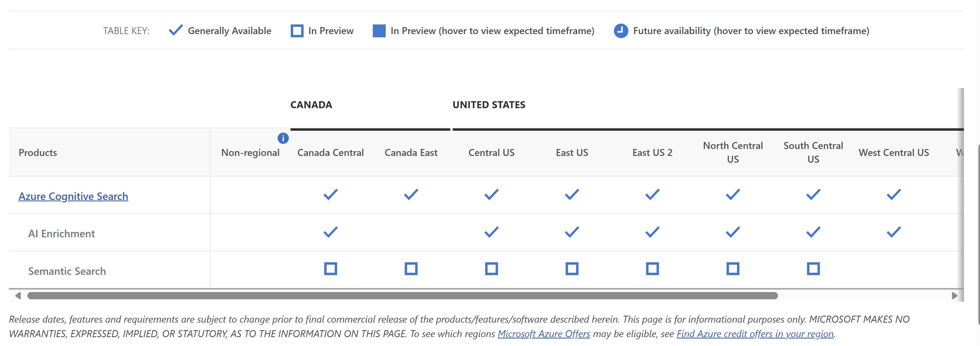Click the Future availability clock icon in table key
Screen dimensions: 980x346
tap(621, 31)
